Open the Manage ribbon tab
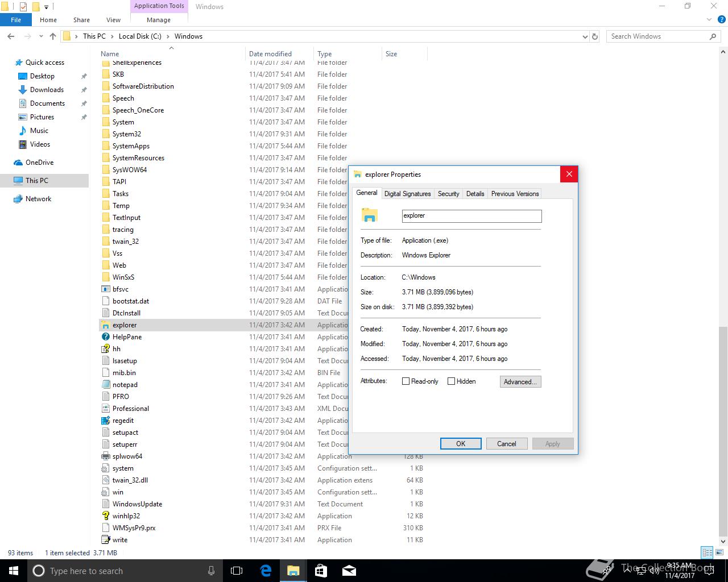The height and width of the screenshot is (582, 728). (159, 20)
